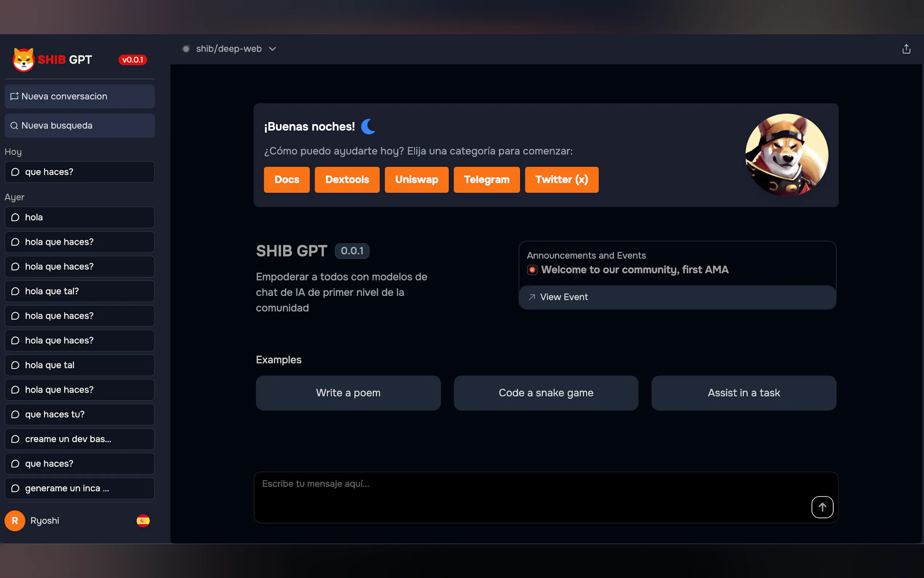The width and height of the screenshot is (924, 578).
Task: Click the send message arrow button
Action: tap(822, 507)
